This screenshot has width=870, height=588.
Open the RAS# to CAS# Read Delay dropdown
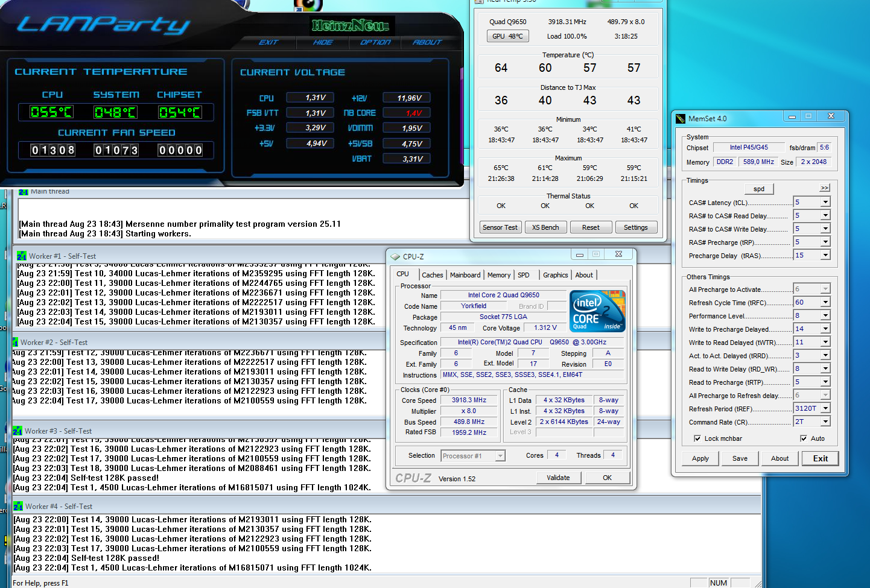click(825, 215)
